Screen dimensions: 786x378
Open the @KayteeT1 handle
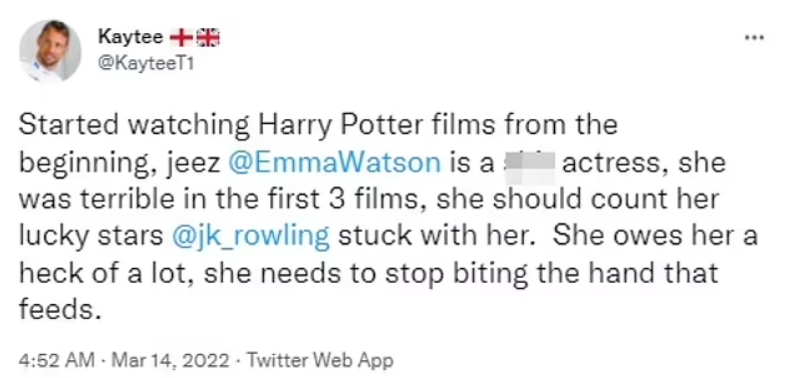click(146, 64)
